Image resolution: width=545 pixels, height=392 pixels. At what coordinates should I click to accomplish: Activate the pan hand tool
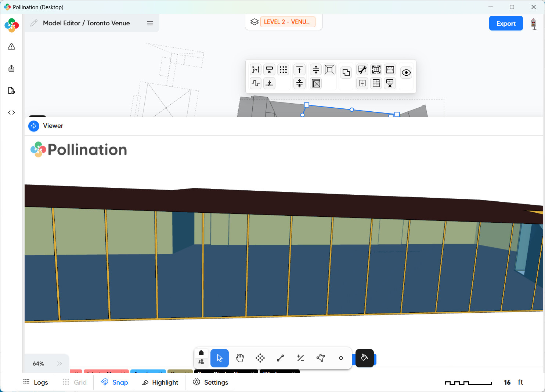(x=240, y=358)
